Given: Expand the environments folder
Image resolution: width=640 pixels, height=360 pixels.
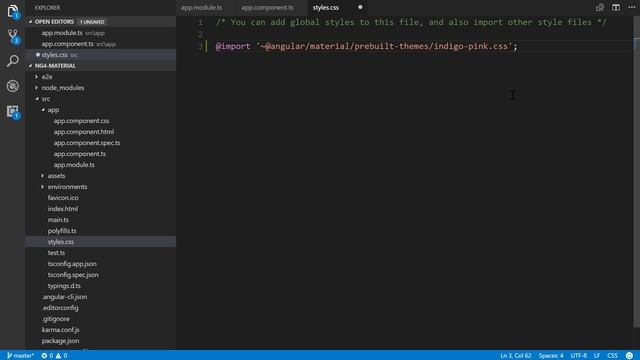Looking at the screenshot, I should tap(43, 187).
